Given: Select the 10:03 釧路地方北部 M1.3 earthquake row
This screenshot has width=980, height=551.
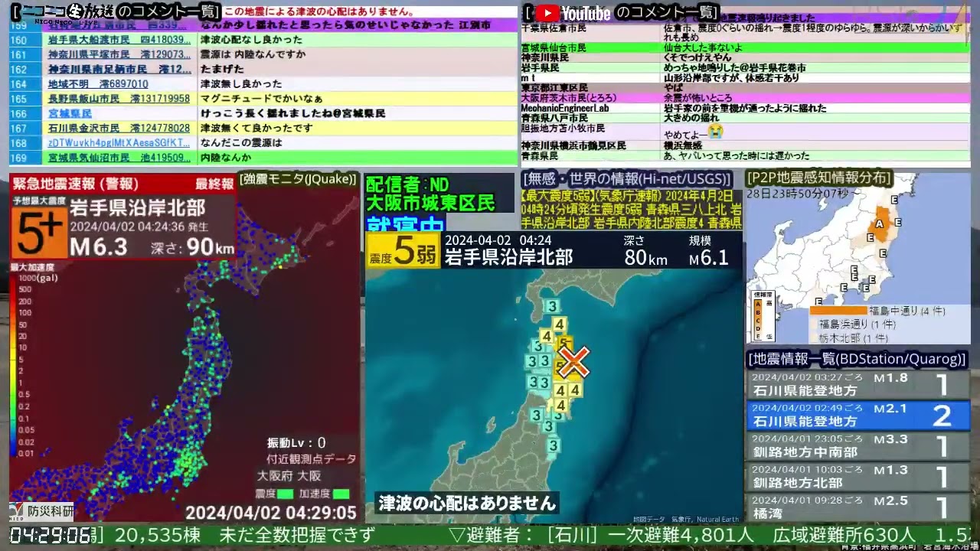Looking at the screenshot, I should coord(858,477).
